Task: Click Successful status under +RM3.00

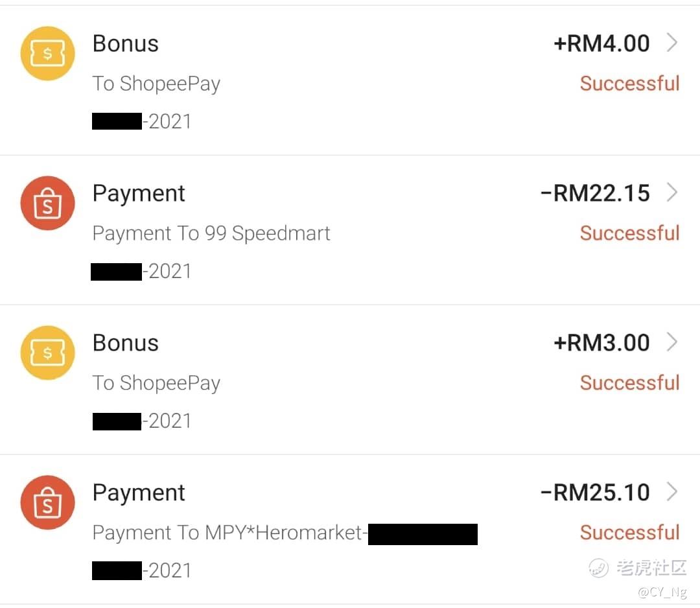Action: [x=629, y=383]
